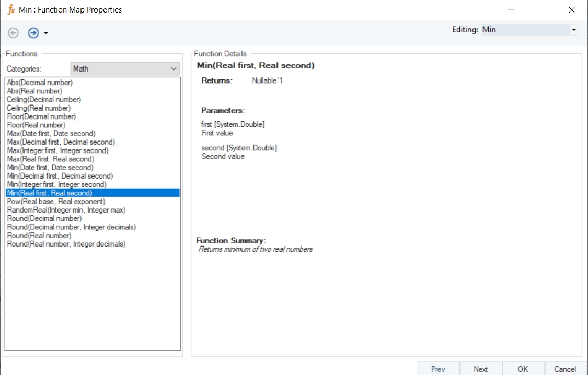Viewport: 588px width, 375px height.
Task: Choose Pow(Real base, Real exponent)
Action: click(56, 202)
